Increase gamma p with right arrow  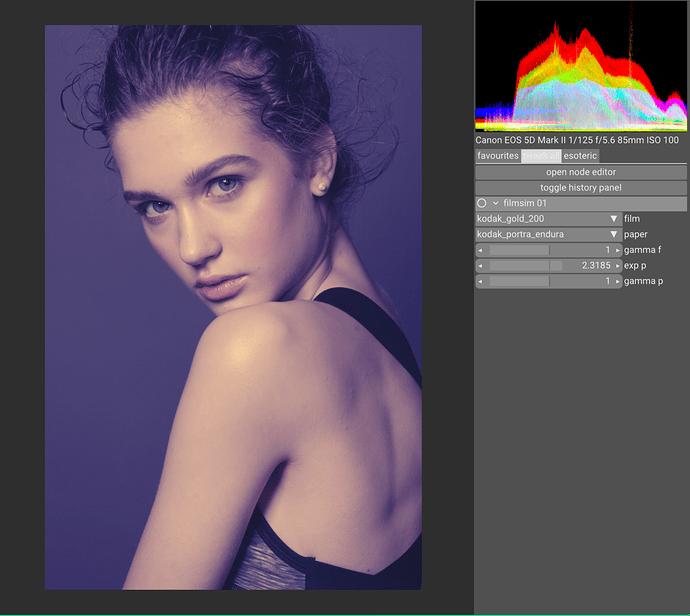(617, 282)
